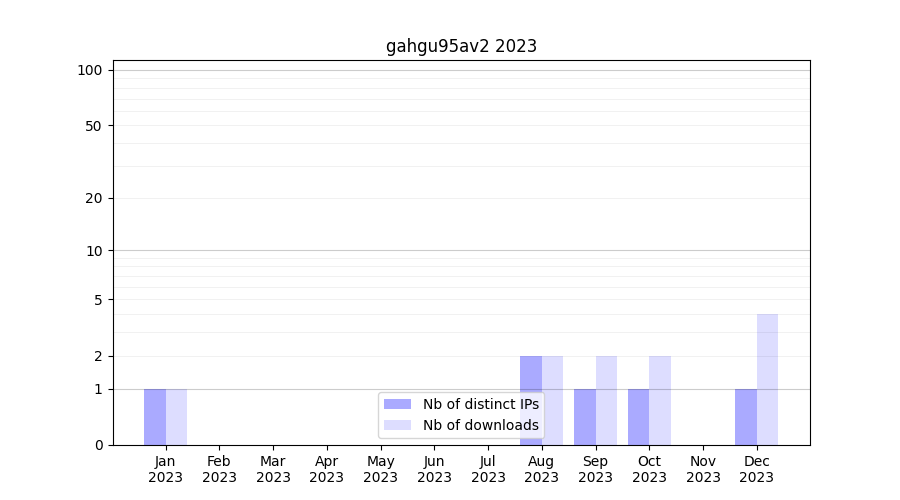Click the 'Feb 2023' x-axis label
This screenshot has width=900, height=500.
pos(219,469)
